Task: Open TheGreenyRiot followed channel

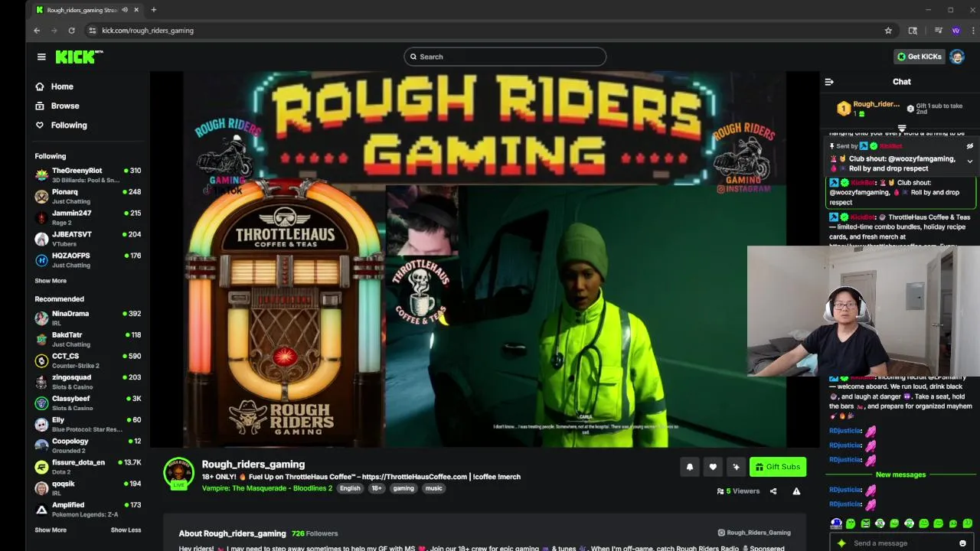Action: [88, 175]
